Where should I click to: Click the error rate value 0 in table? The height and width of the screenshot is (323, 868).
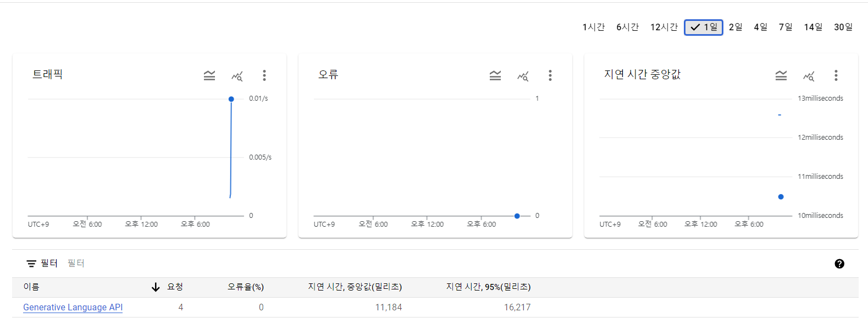coord(261,308)
